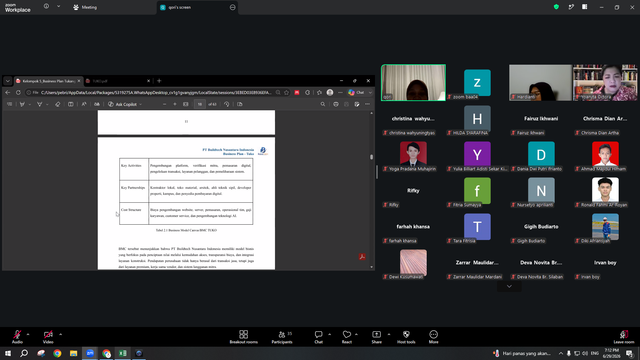Unmute using the Audio microphone icon

pyautogui.click(x=17, y=334)
